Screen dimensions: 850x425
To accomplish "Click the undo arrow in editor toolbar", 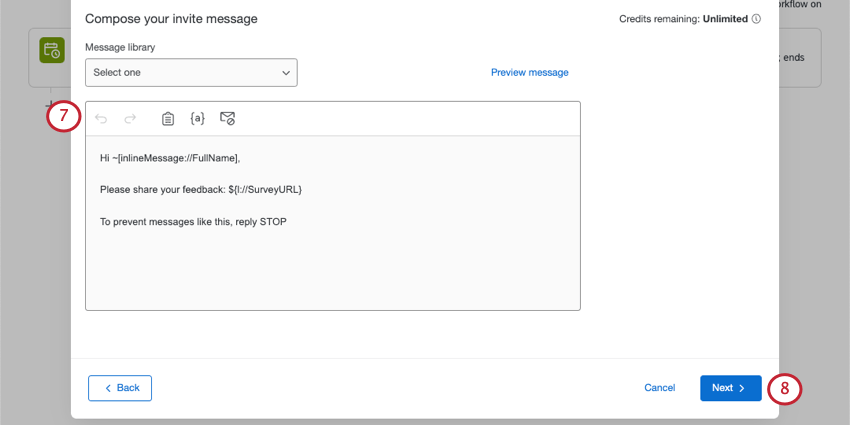I will click(x=101, y=119).
